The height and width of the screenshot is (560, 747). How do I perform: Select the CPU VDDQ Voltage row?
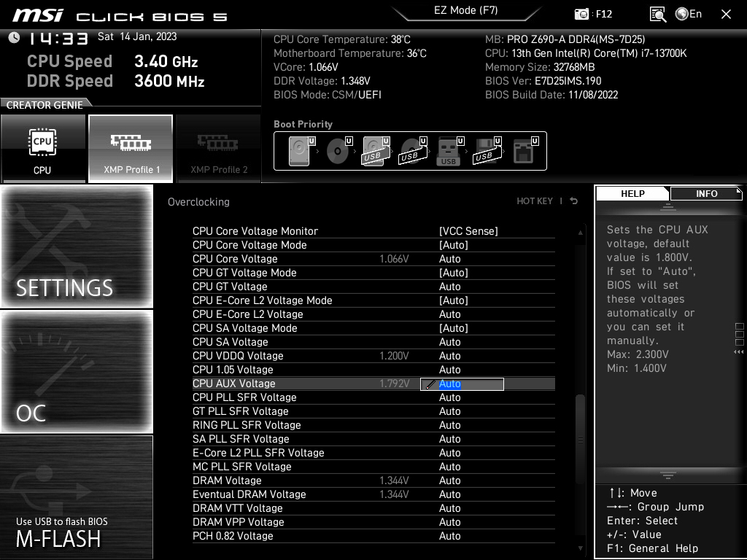373,355
